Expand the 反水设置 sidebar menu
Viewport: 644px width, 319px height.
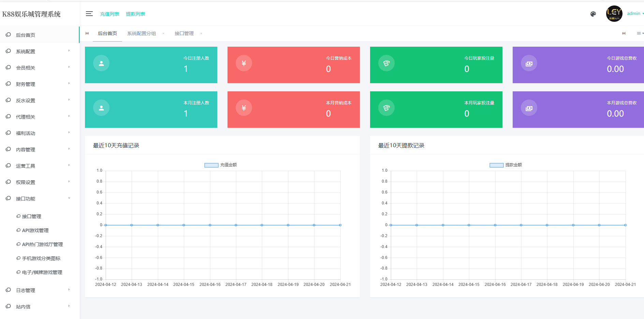click(40, 100)
